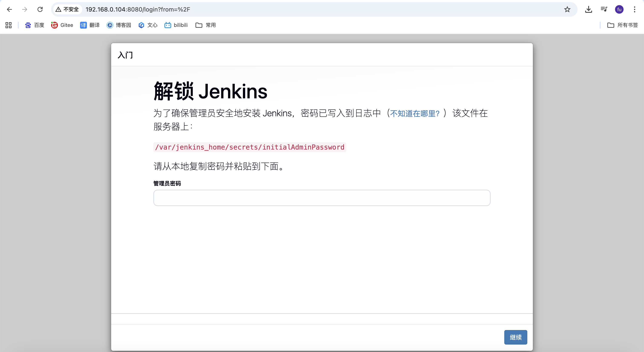This screenshot has height=352, width=644.
Task: Open the apps grid icon in the bookmarks bar
Action: pos(9,25)
